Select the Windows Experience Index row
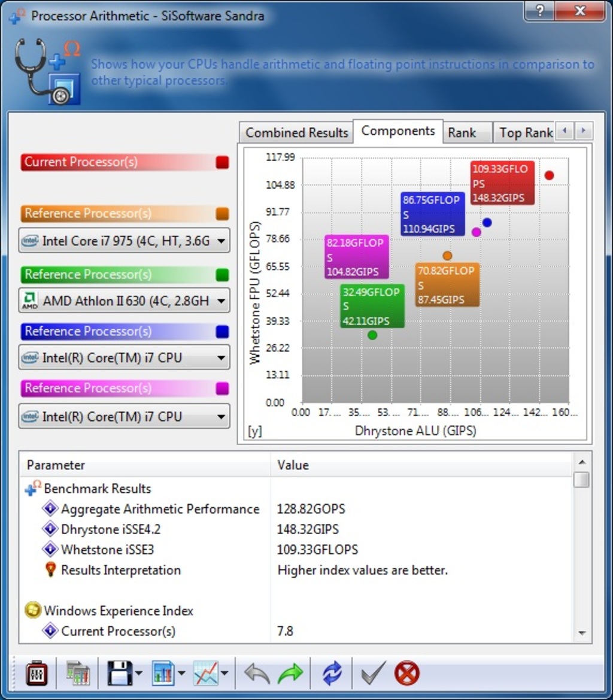The image size is (613, 700). coord(296,610)
